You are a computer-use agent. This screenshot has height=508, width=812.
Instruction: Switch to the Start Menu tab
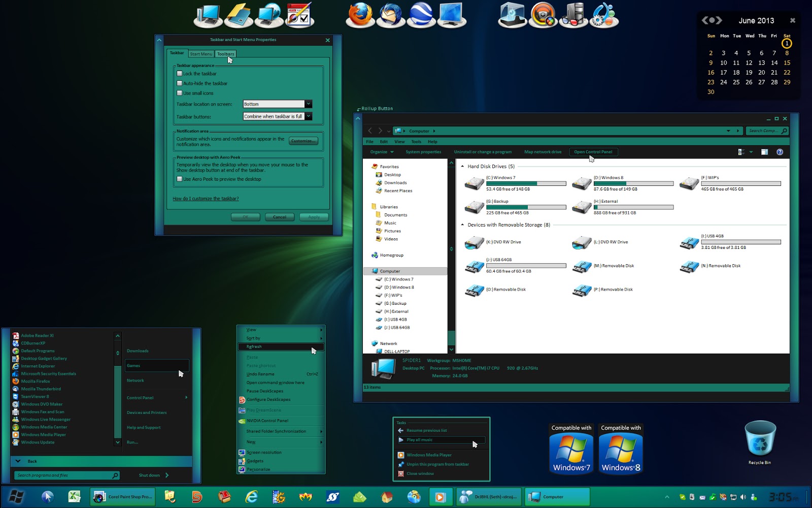(x=201, y=53)
